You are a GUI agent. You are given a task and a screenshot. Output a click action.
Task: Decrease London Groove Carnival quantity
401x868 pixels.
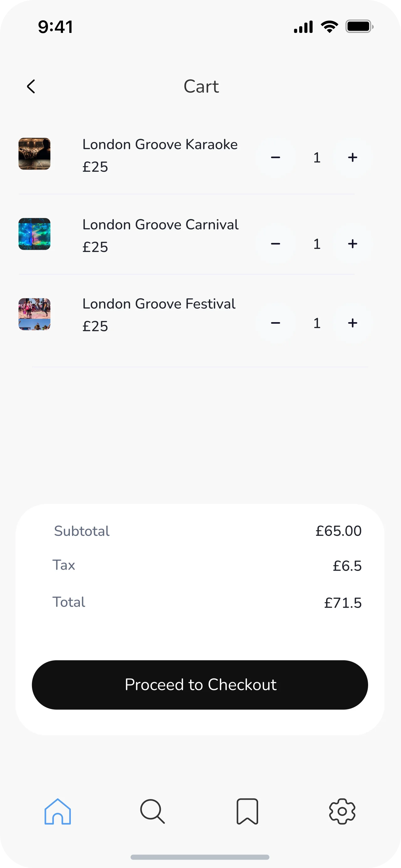[x=275, y=243]
